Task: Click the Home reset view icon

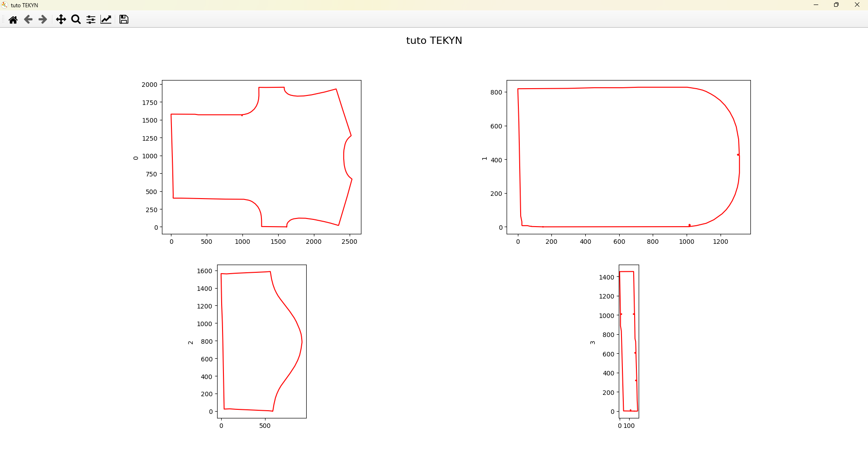Action: [13, 19]
